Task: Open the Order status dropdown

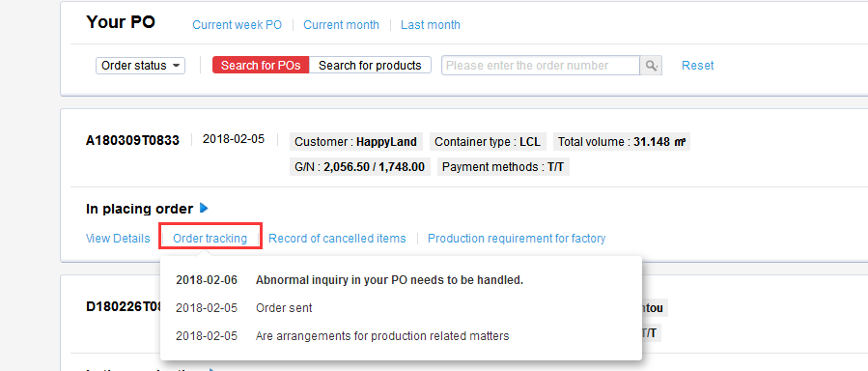Action: (141, 66)
